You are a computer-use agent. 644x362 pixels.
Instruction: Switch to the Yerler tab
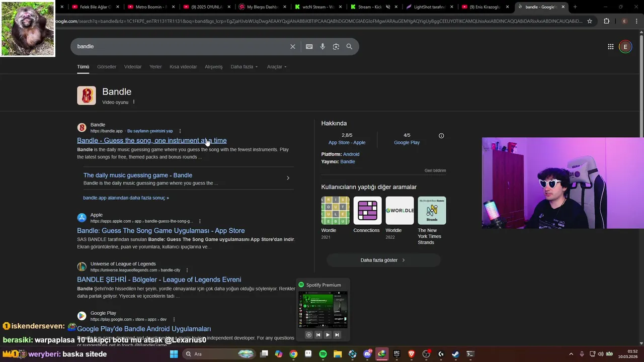(155, 67)
